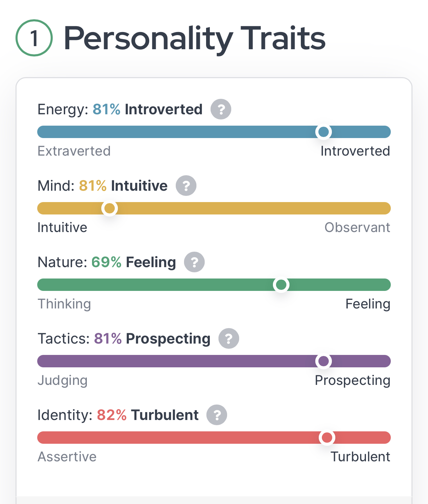Open the Tactics trait help icon
Image resolution: width=428 pixels, height=504 pixels.
(229, 338)
